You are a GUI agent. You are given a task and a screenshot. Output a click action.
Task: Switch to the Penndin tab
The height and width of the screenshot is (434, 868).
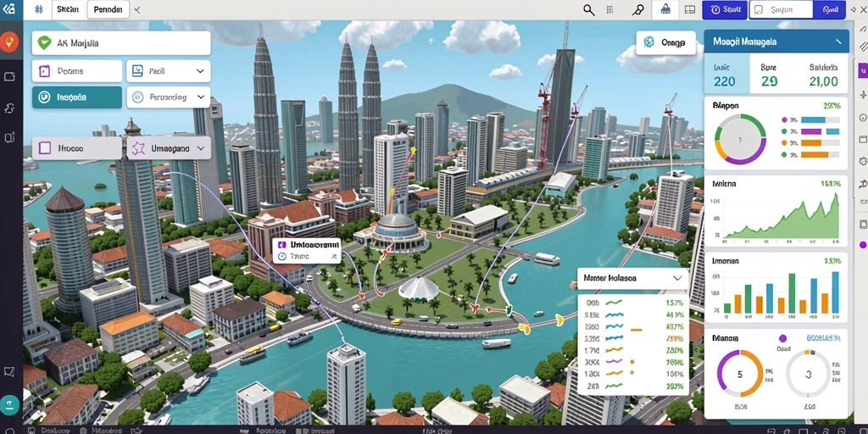click(108, 9)
